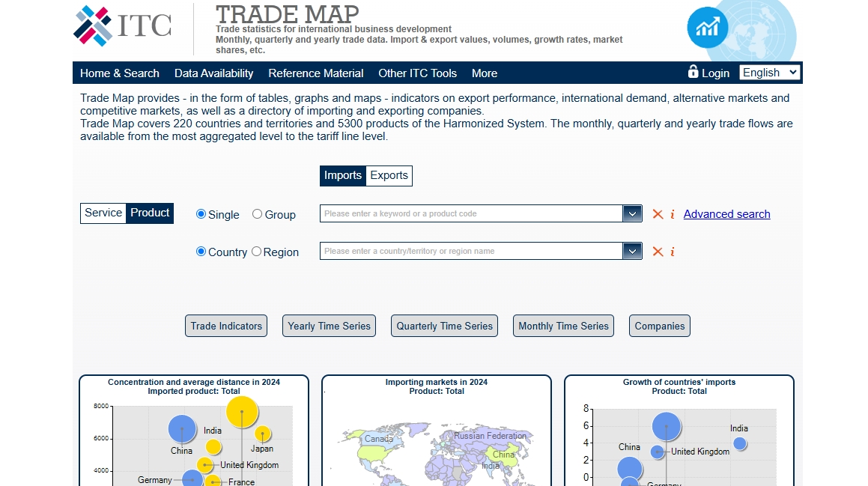The width and height of the screenshot is (868, 486).
Task: Click the Monthly Time Series button
Action: [563, 326]
